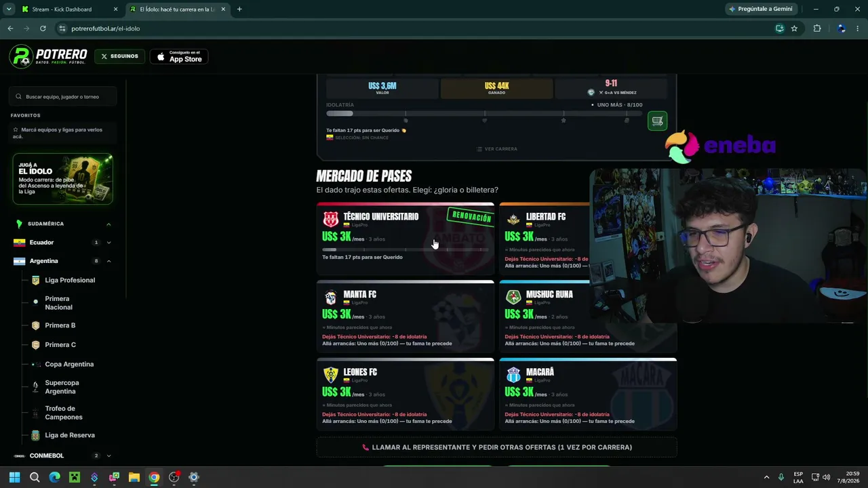Open the Chrome three-dot menu
Screen dimensions: 868x488
pyautogui.click(x=858, y=28)
